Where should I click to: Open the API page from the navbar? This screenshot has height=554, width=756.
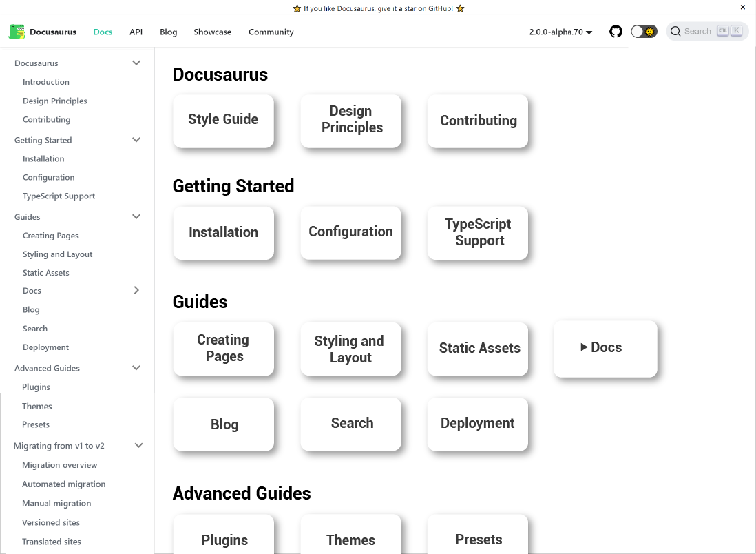click(136, 32)
